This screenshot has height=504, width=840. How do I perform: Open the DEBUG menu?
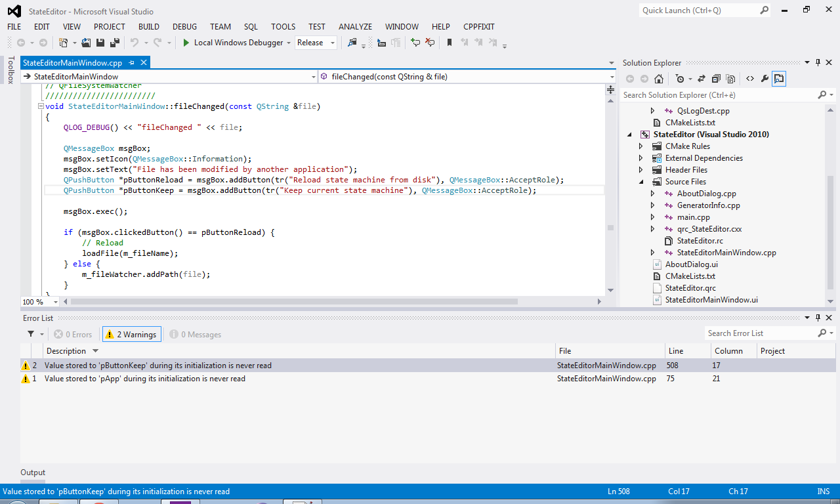pos(184,27)
